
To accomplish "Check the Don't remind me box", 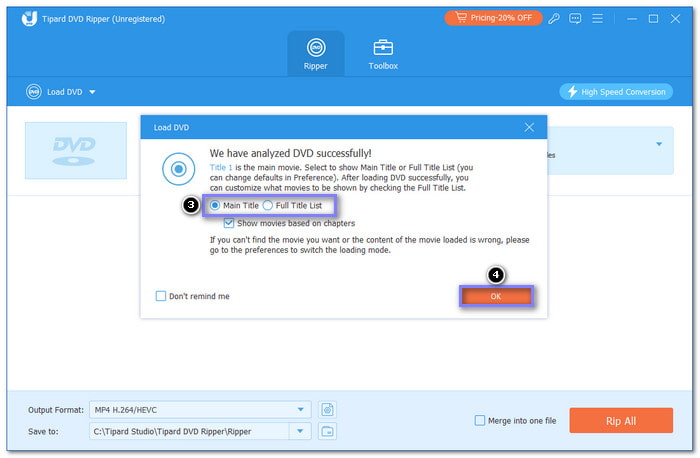I will click(161, 296).
